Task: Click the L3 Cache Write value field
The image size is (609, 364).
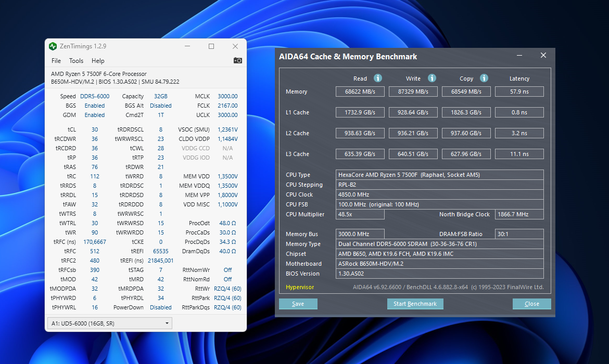Action: pos(413,154)
